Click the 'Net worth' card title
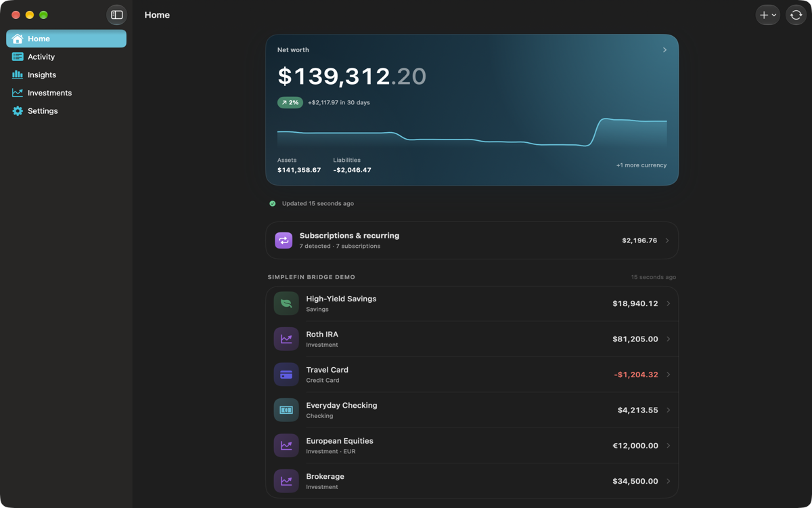This screenshot has width=812, height=508. tap(293, 50)
